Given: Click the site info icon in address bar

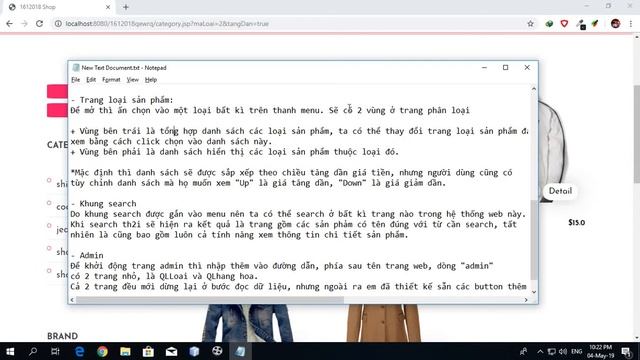Looking at the screenshot, I should 58,24.
